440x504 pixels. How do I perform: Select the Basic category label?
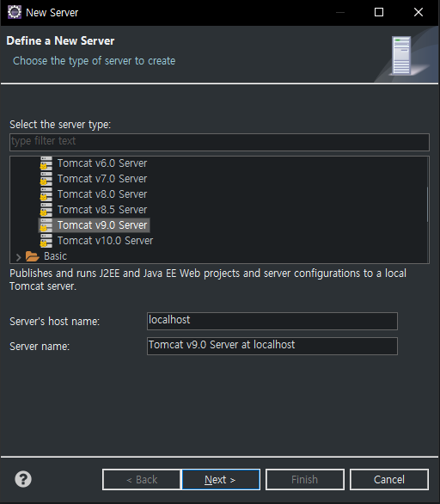[x=56, y=256]
